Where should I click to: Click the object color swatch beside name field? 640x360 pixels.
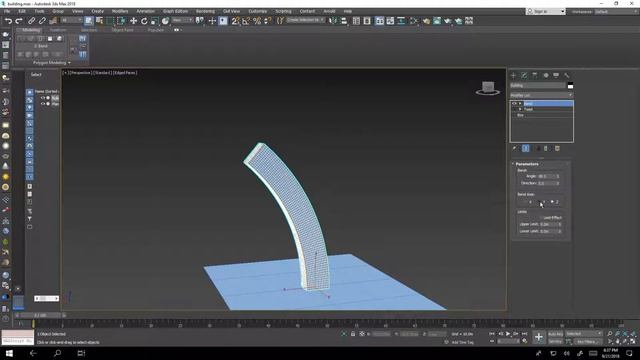tap(570, 86)
